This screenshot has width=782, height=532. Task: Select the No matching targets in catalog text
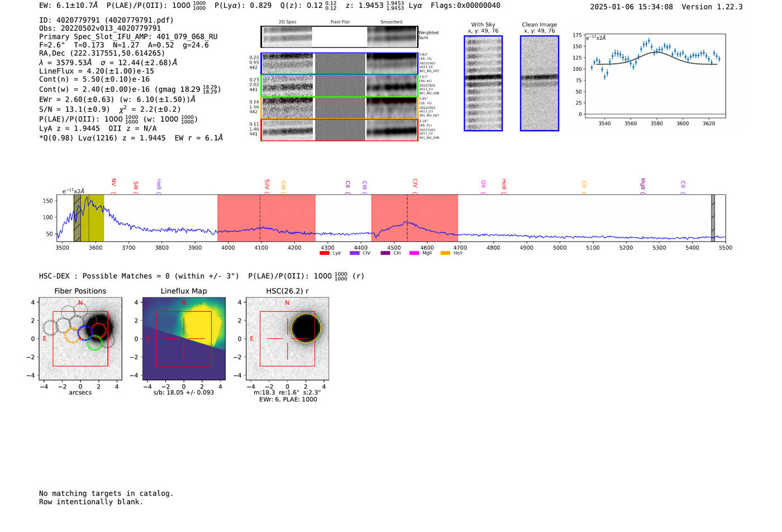pos(106,493)
